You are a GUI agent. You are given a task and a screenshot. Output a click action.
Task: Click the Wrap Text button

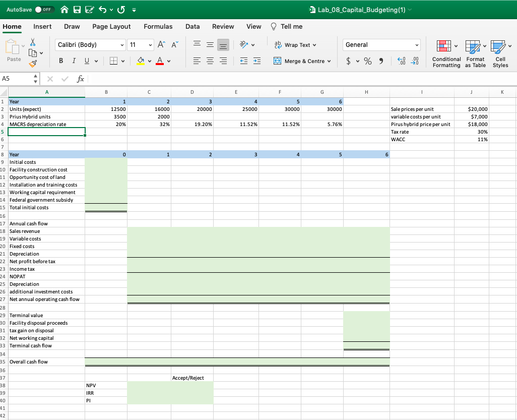tap(295, 45)
